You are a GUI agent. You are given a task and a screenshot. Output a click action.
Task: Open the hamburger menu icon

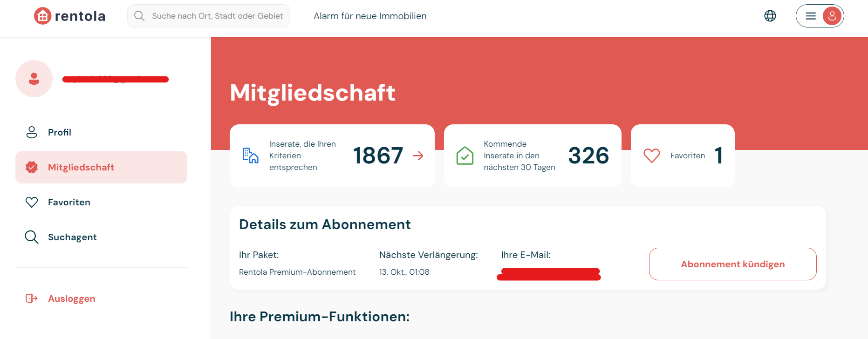811,16
